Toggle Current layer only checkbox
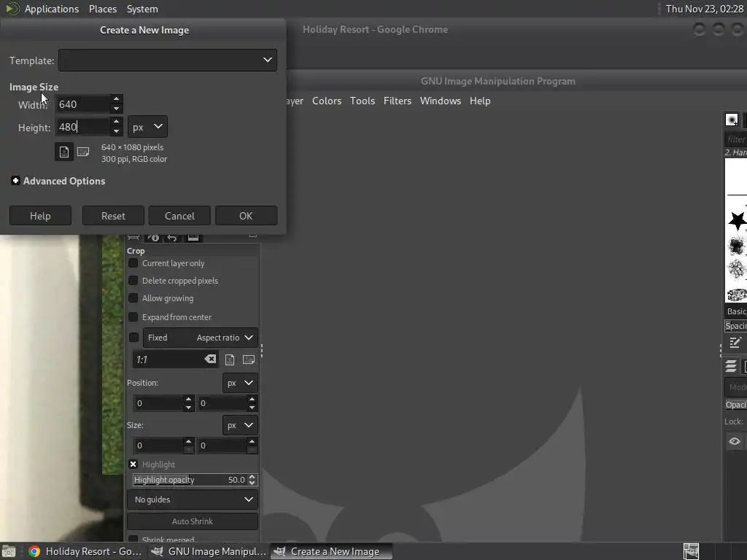Image resolution: width=747 pixels, height=560 pixels. [x=133, y=263]
